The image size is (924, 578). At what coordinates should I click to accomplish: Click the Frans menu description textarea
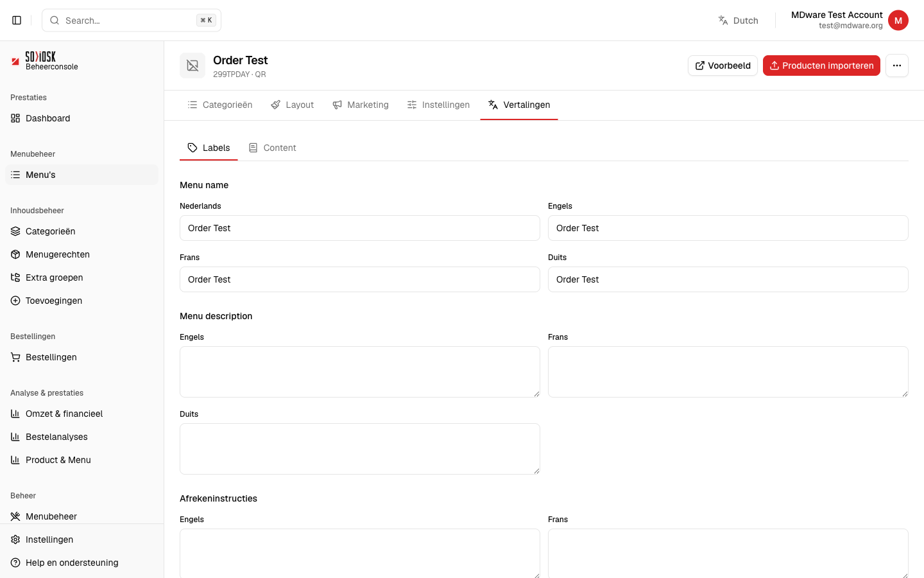click(x=728, y=372)
